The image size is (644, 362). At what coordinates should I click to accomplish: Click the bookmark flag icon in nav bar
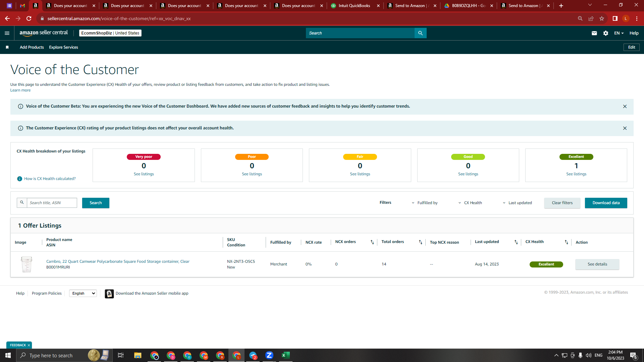click(x=7, y=47)
